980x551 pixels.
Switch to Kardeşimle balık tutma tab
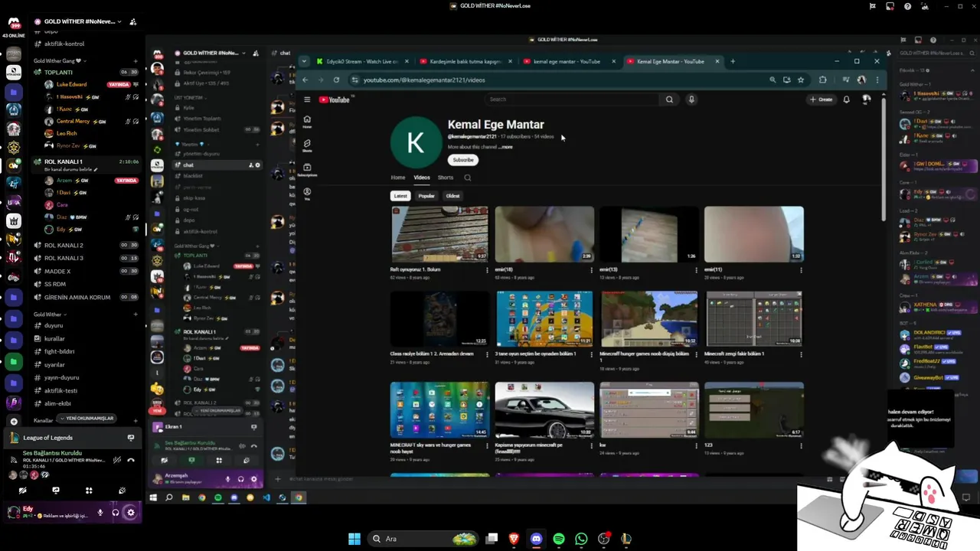pyautogui.click(x=467, y=61)
